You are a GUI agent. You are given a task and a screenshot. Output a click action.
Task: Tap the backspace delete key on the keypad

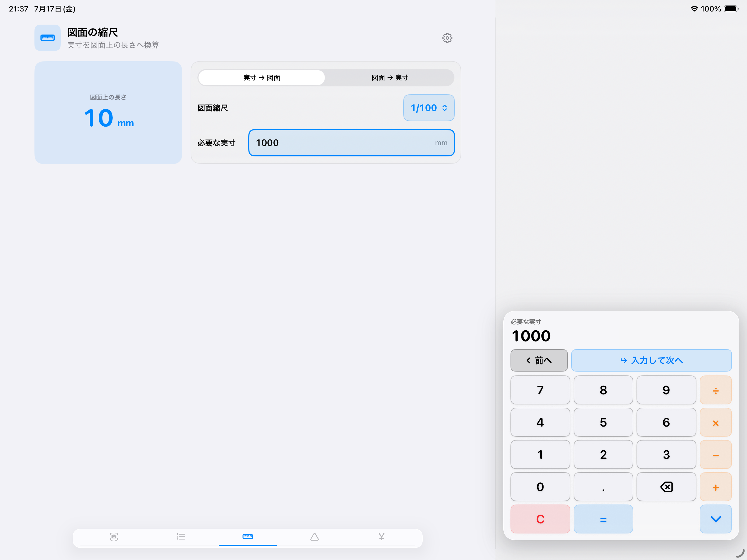666,487
